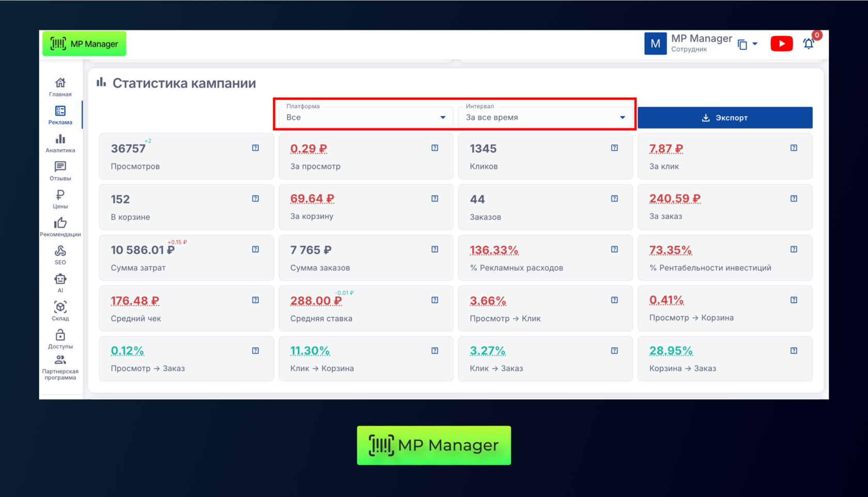The height and width of the screenshot is (497, 868).
Task: Click the M profile avatar
Action: click(x=655, y=44)
